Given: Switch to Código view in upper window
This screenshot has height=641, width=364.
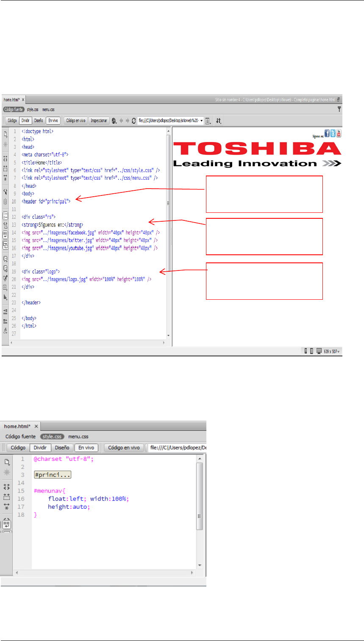Looking at the screenshot, I should coord(12,120).
